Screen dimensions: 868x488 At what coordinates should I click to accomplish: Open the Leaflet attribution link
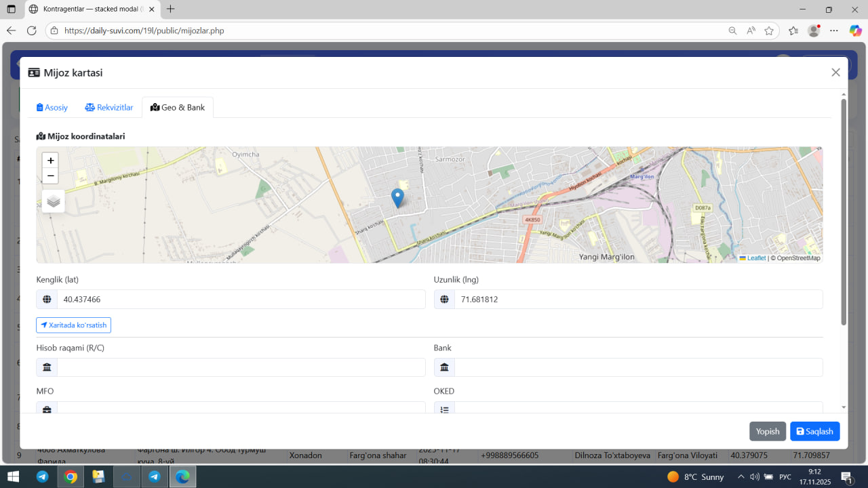click(756, 258)
